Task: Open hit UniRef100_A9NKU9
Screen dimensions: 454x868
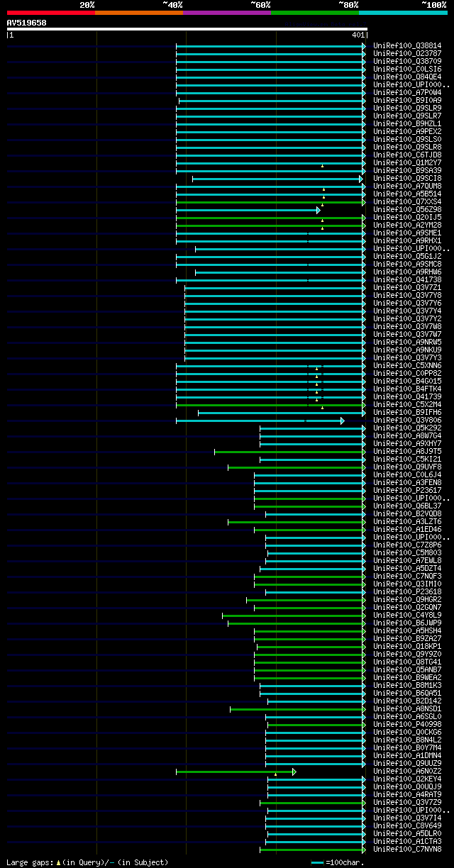Action: [407, 350]
